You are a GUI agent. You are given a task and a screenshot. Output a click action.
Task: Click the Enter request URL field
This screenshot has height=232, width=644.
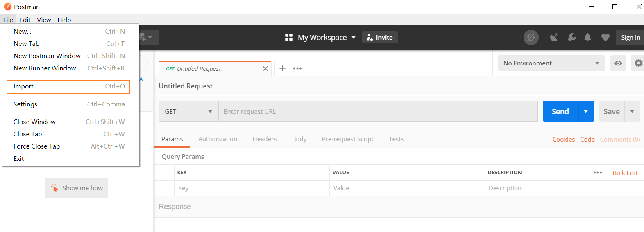point(378,111)
